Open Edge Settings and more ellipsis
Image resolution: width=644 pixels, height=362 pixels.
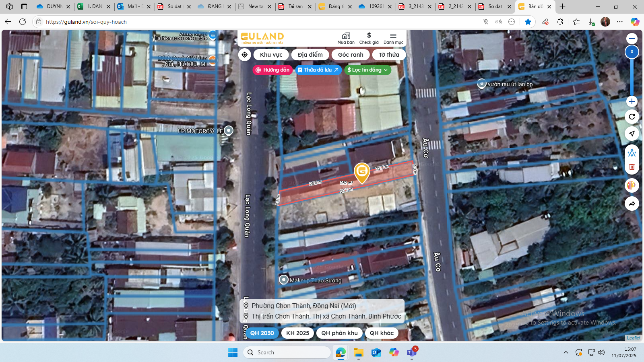click(620, 22)
